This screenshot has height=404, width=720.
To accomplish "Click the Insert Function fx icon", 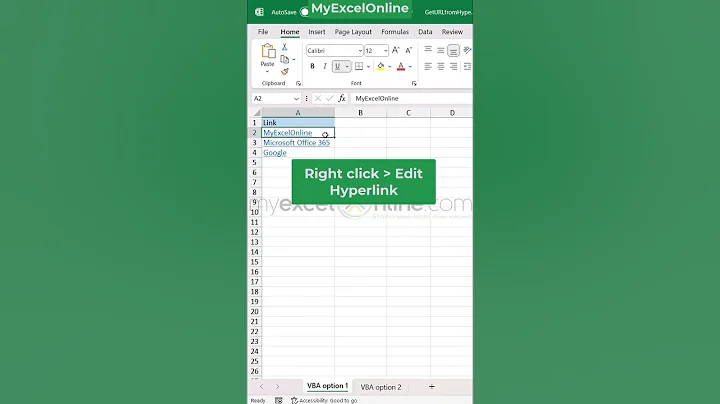I will pos(342,98).
